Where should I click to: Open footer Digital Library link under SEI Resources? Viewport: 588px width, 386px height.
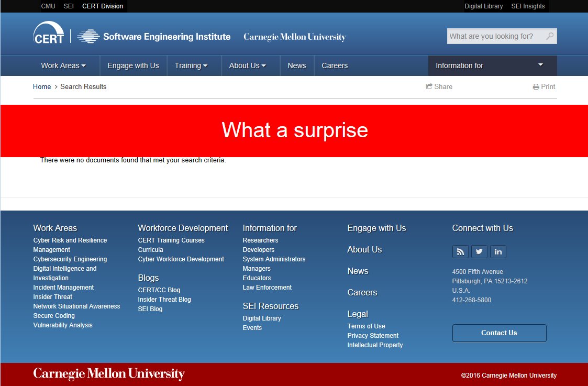pyautogui.click(x=262, y=318)
